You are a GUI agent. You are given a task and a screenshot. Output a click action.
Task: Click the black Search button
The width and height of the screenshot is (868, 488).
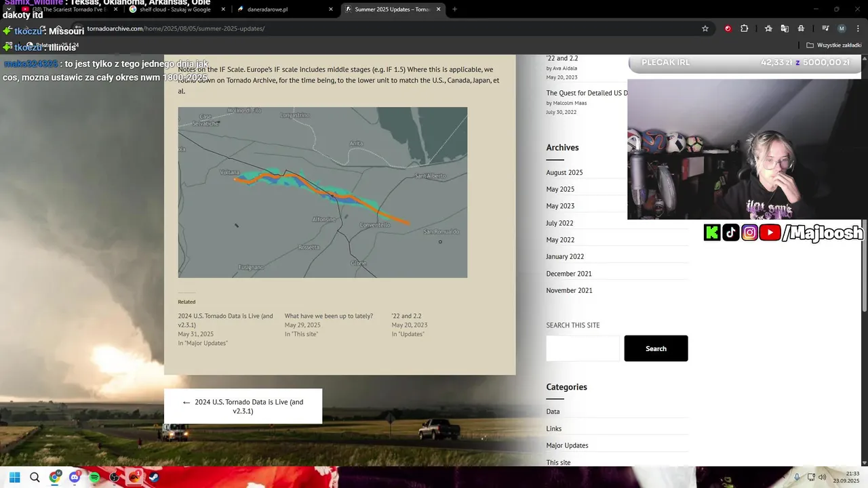656,348
